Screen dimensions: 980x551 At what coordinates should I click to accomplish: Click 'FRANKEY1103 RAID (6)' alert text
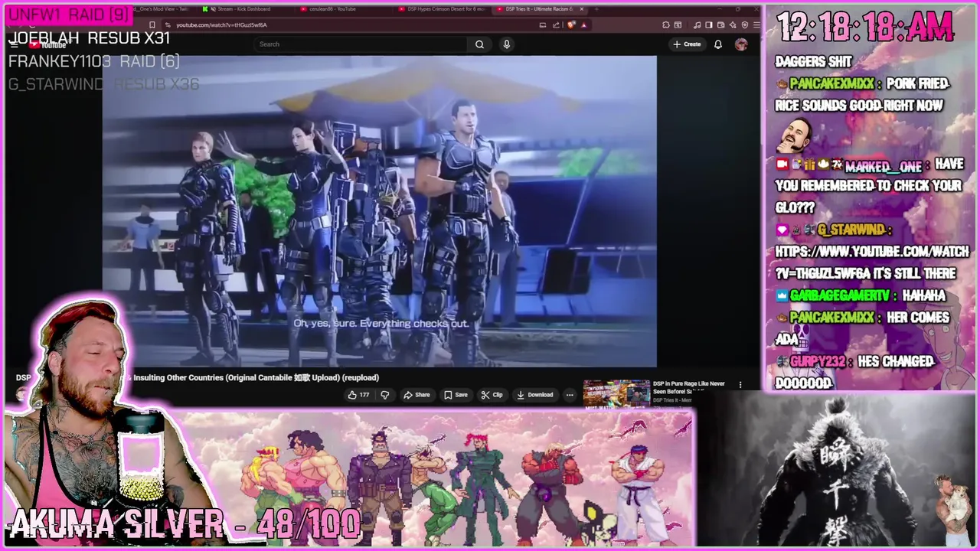pos(93,61)
